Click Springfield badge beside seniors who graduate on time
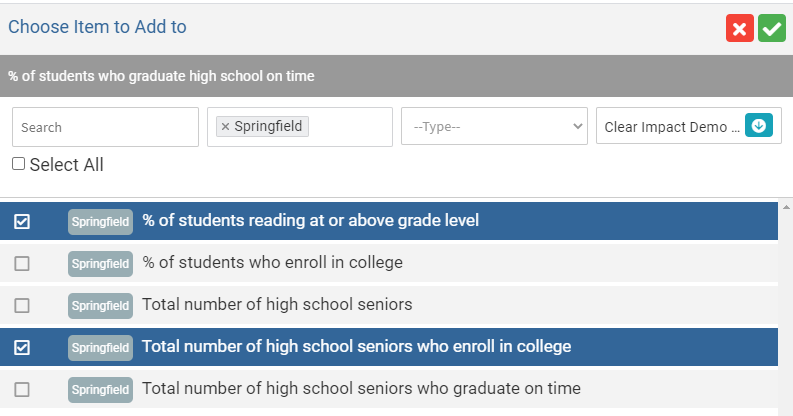Image resolution: width=793 pixels, height=416 pixels. [x=100, y=389]
